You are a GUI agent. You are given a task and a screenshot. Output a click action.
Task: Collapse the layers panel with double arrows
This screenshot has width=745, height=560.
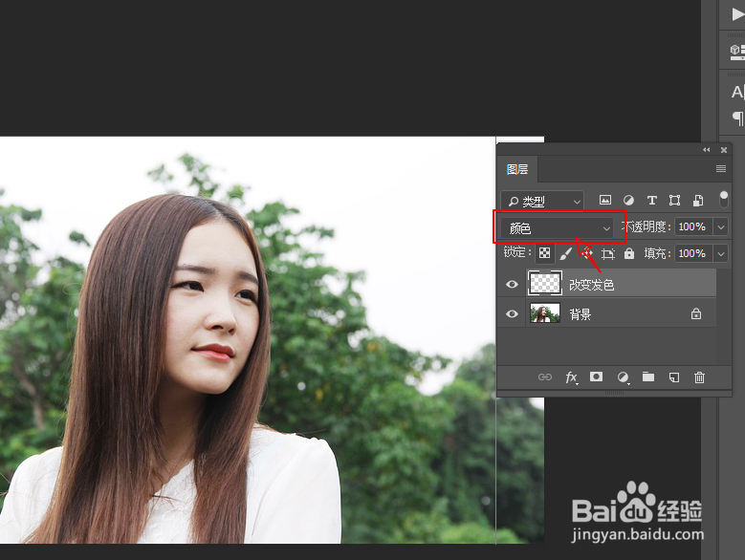707,149
